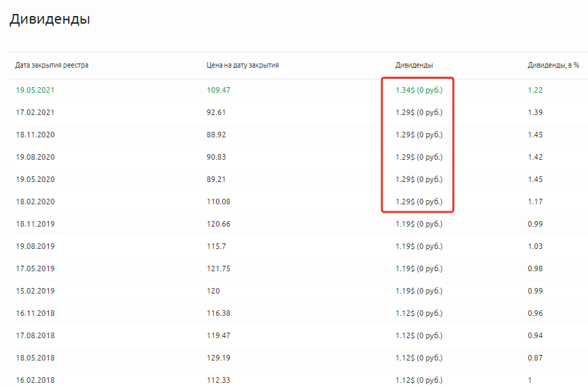This screenshot has width=588, height=387.
Task: Click the 'Дивиденды, в %' column header
Action: pyautogui.click(x=553, y=66)
